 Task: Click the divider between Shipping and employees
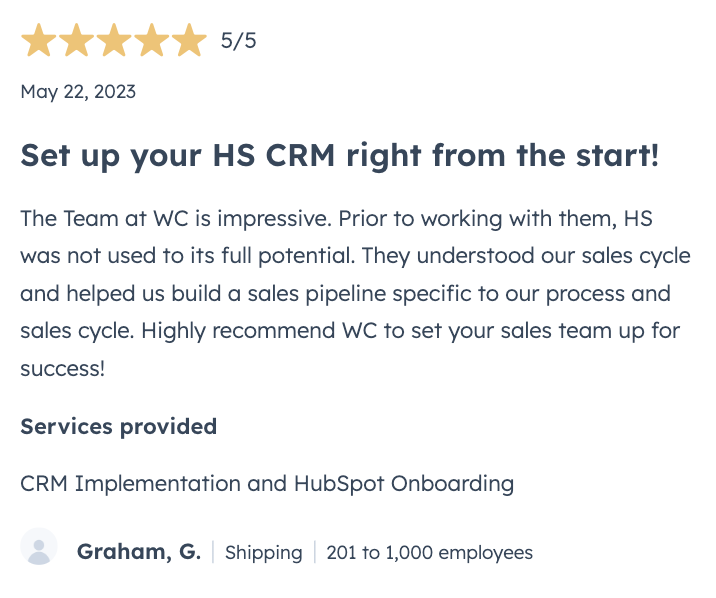(x=315, y=552)
